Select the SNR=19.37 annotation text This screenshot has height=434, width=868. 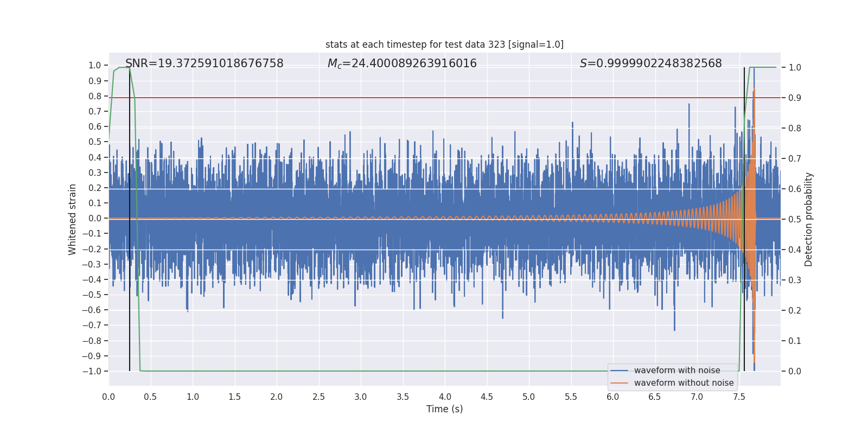204,63
